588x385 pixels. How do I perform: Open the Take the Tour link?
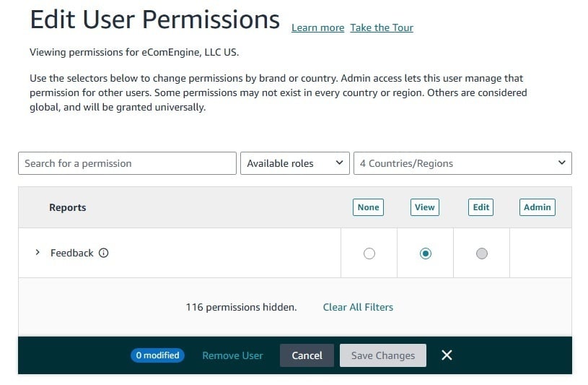click(x=382, y=27)
